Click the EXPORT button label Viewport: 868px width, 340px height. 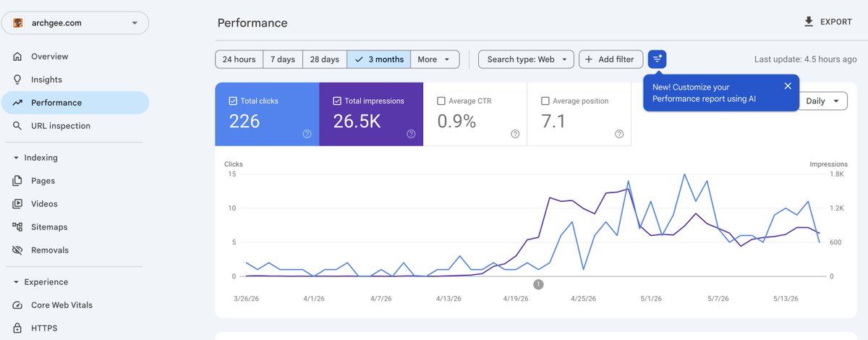pos(835,22)
